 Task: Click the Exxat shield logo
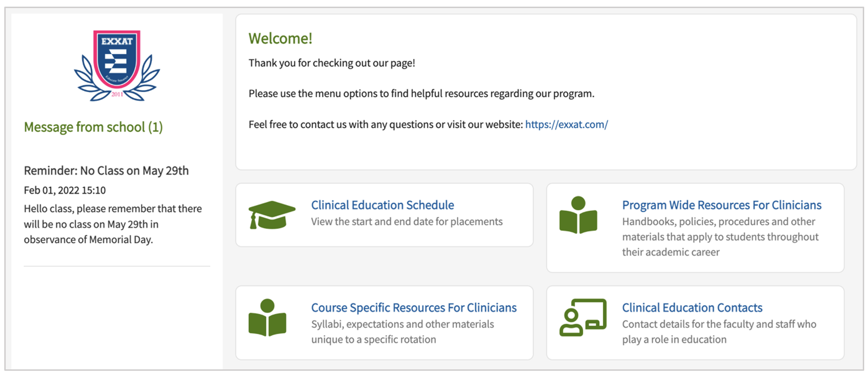tap(117, 65)
